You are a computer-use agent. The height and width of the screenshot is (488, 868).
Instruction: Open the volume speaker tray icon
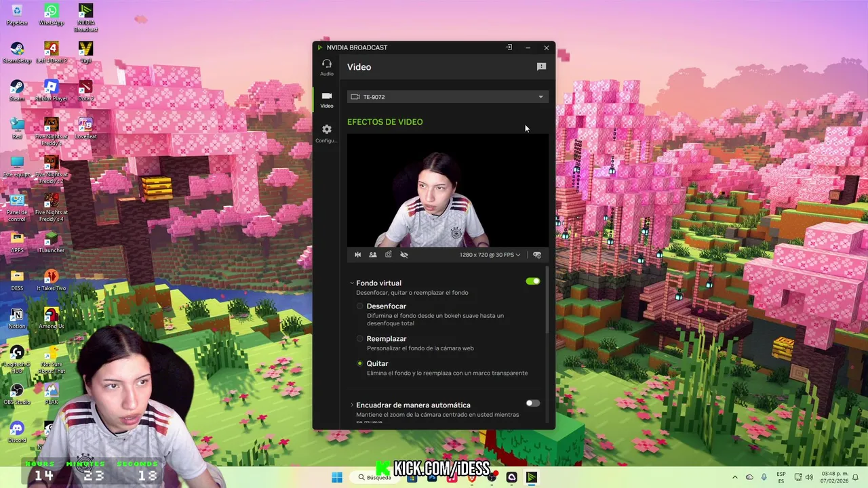[x=808, y=477]
